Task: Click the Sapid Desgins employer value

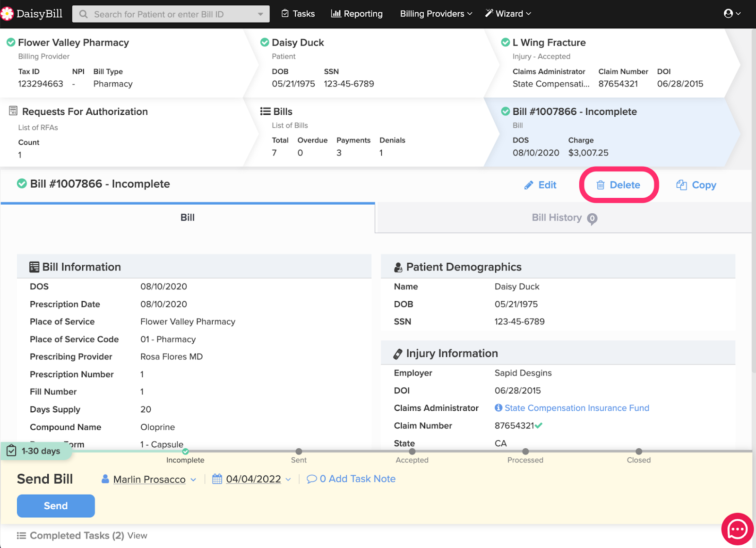Action: [523, 373]
